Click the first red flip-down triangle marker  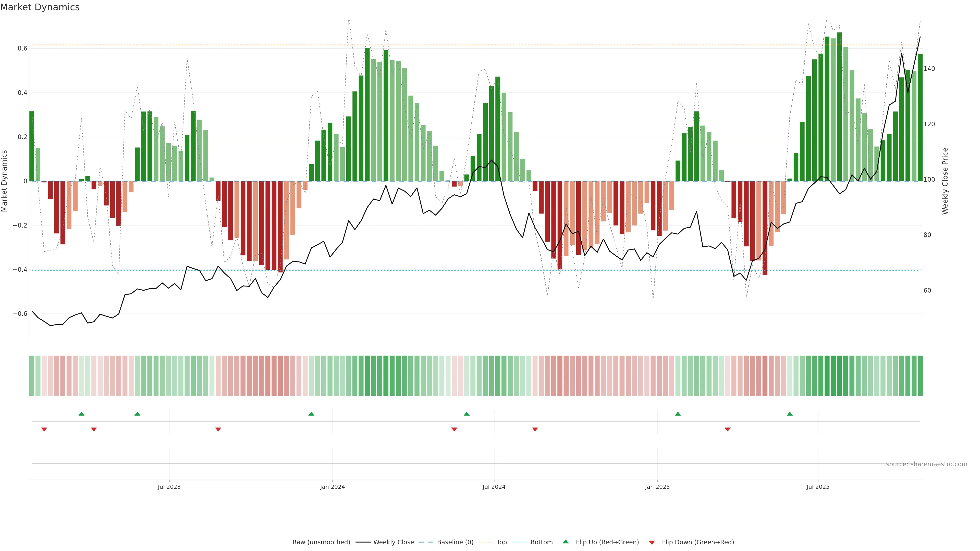[44, 429]
